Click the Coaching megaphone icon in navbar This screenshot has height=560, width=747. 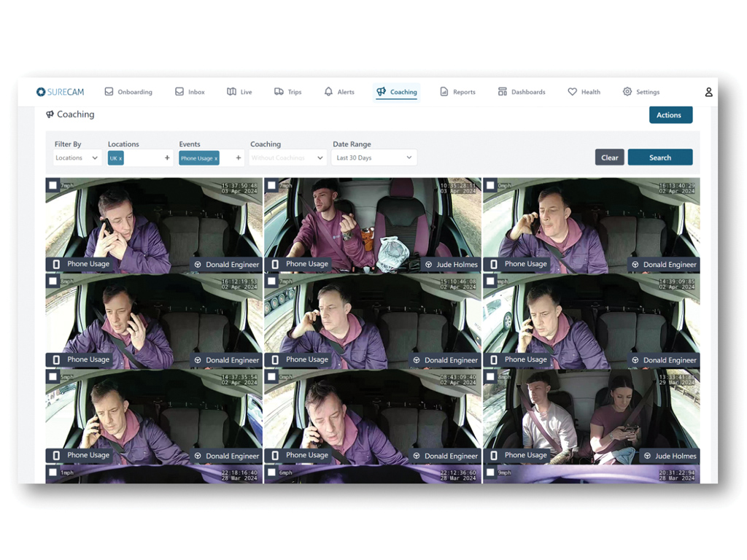click(381, 91)
